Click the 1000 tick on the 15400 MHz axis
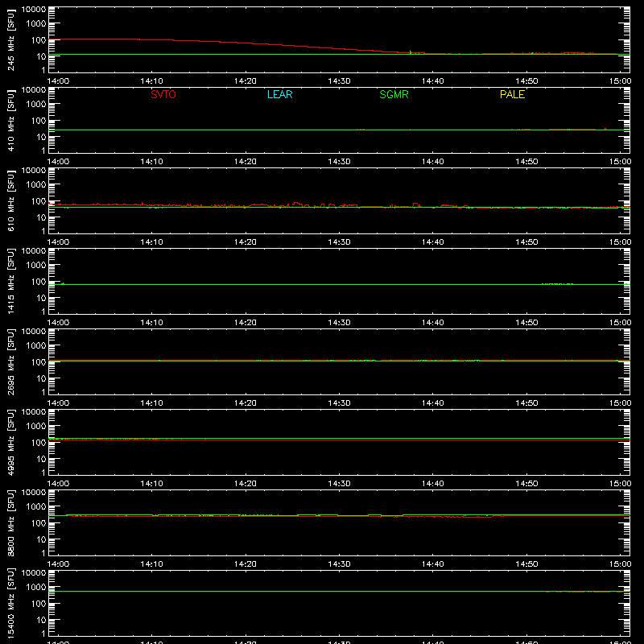 point(36,588)
